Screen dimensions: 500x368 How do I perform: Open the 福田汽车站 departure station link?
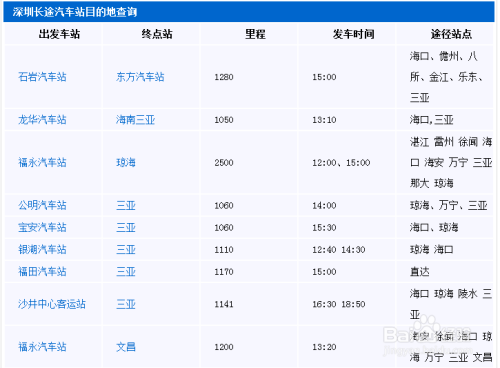42,271
